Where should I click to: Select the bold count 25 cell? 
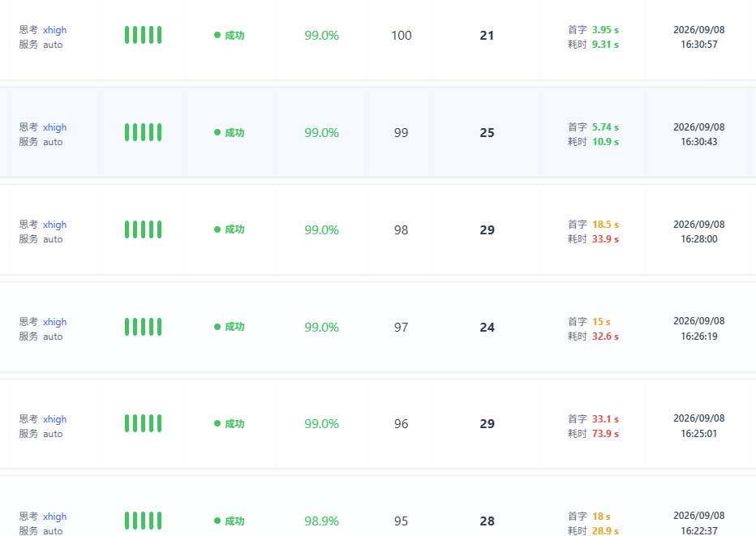487,132
